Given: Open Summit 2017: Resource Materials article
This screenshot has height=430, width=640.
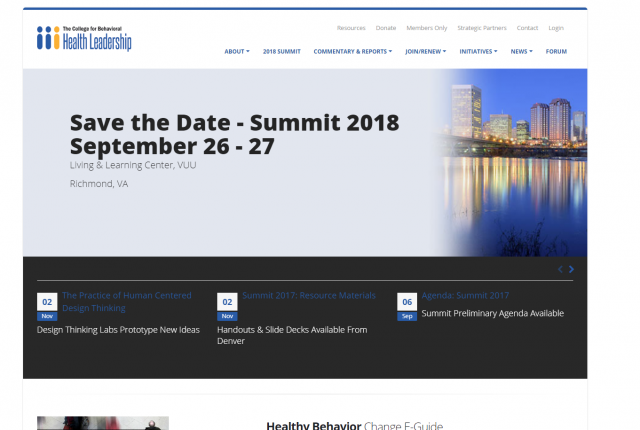Looking at the screenshot, I should coord(309,295).
